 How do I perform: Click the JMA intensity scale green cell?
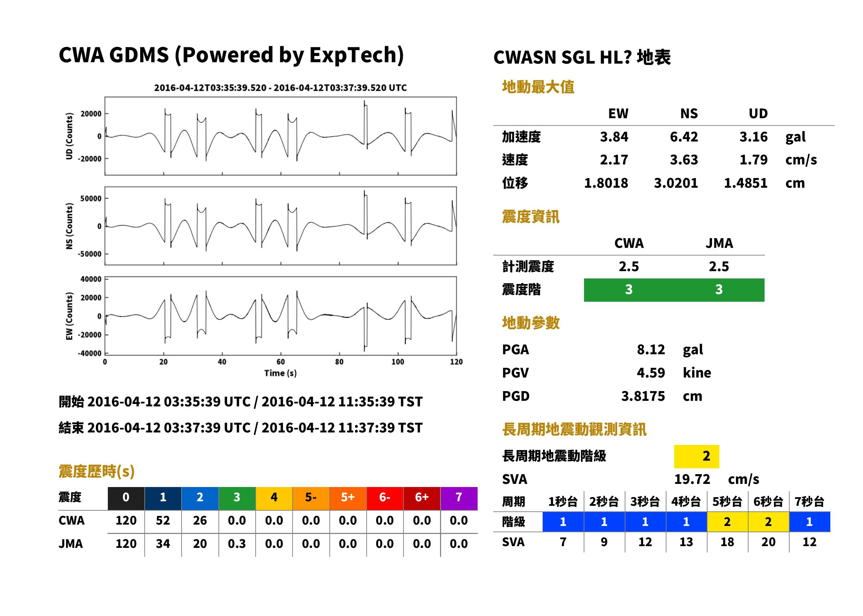coord(719,290)
